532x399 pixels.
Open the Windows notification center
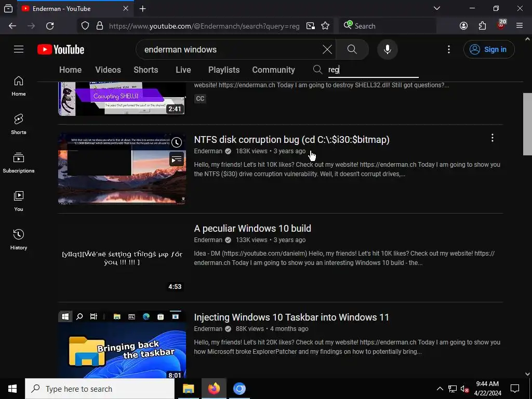[515, 389]
